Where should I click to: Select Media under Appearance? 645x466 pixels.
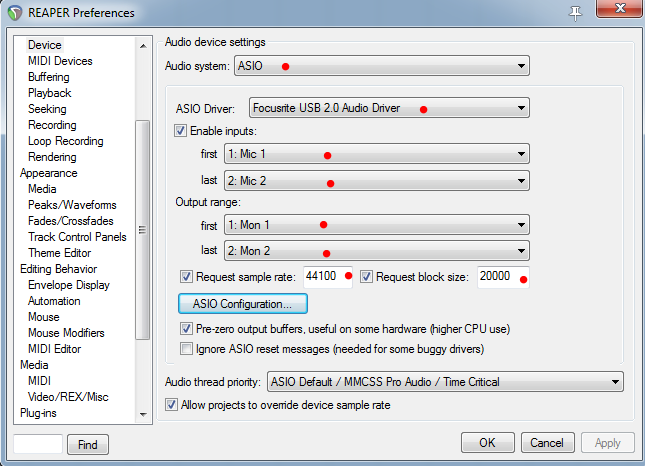(42, 189)
